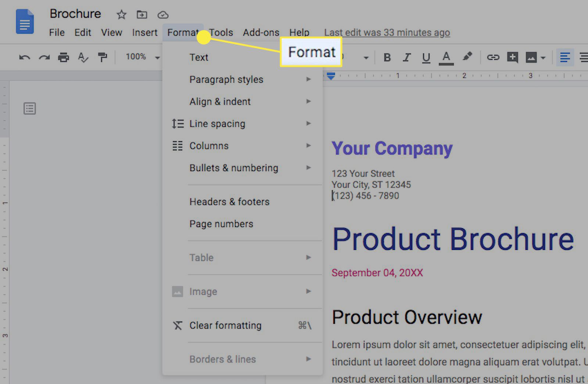
Task: Show the document outline panel
Action: [30, 108]
